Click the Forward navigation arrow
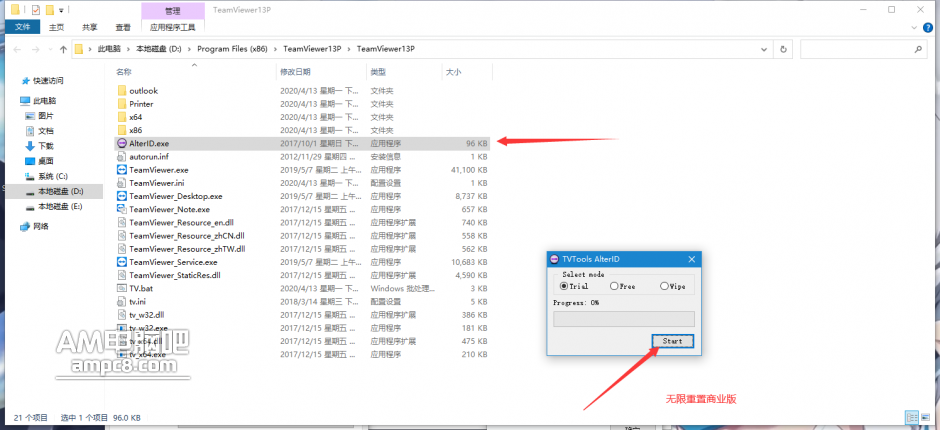Image resolution: width=940 pixels, height=430 pixels. [x=36, y=49]
